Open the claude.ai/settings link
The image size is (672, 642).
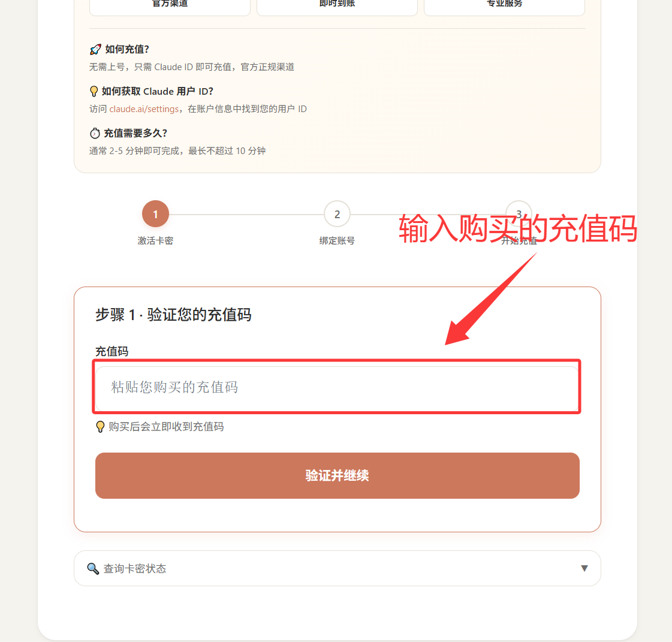[144, 109]
